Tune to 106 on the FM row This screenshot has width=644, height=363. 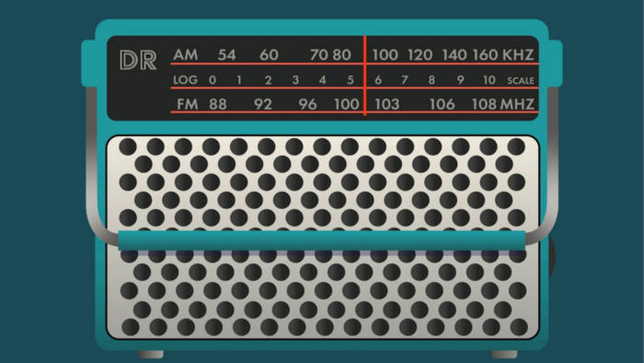coord(442,104)
